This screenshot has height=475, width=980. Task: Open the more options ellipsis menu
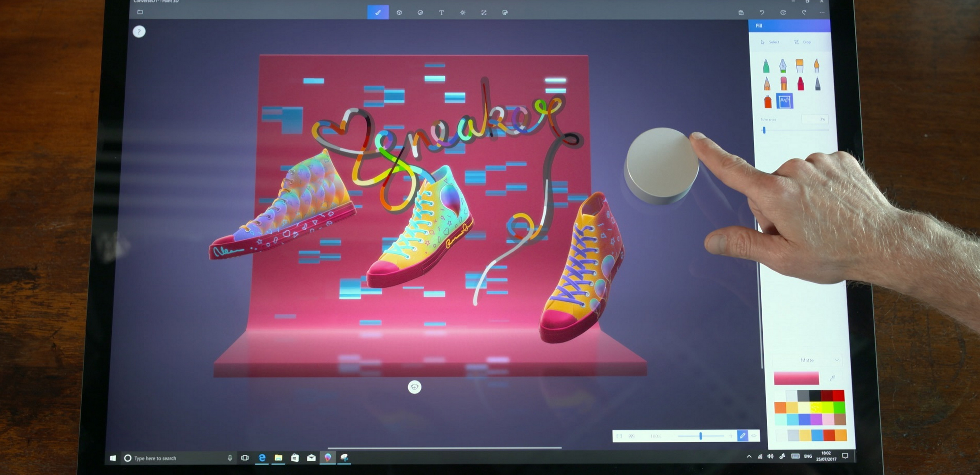pos(822,13)
